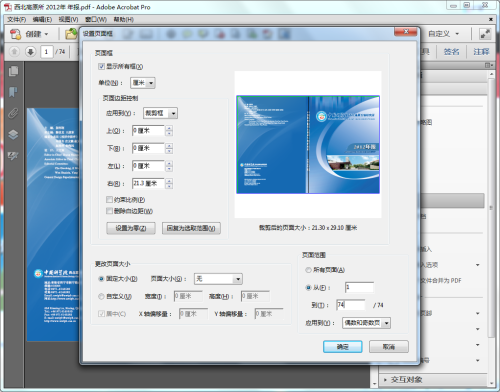
Task: Go to next page arrow
Action: point(30,52)
